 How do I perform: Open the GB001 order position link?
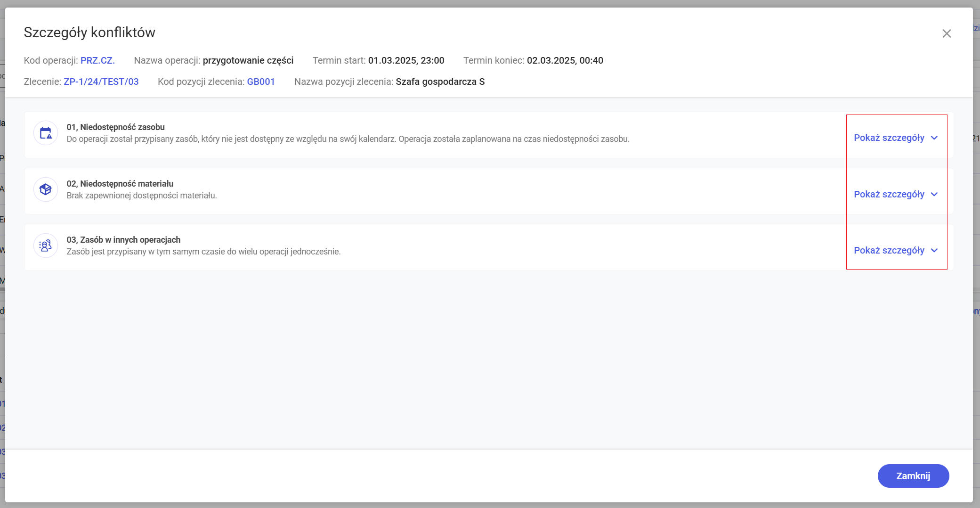click(261, 82)
